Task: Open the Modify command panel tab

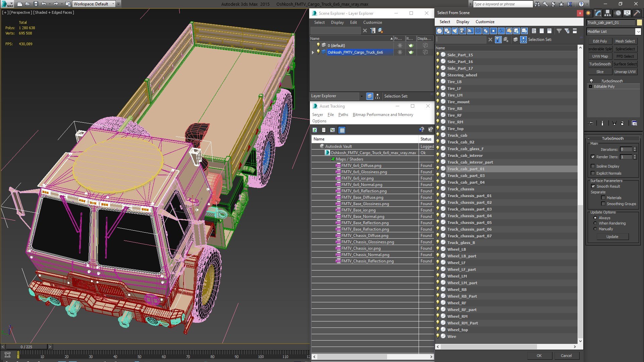Action: [x=598, y=13]
